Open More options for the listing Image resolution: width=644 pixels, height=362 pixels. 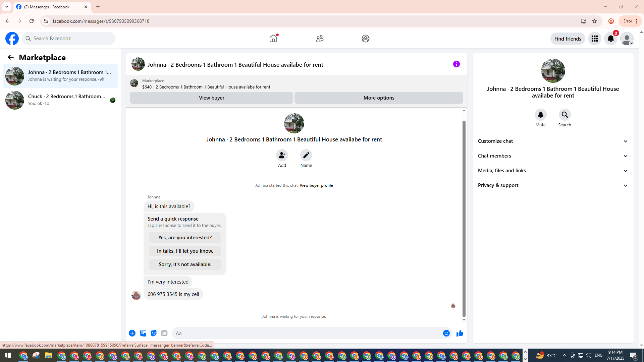coord(379,98)
